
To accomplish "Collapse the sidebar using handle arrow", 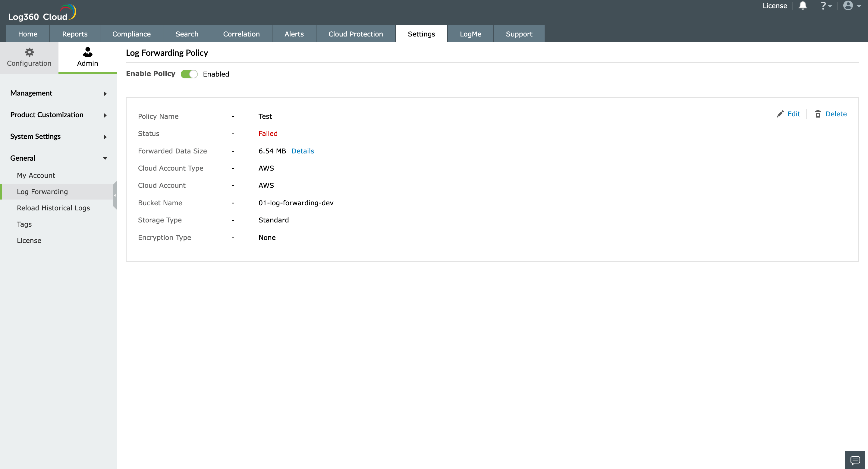I will 115,195.
